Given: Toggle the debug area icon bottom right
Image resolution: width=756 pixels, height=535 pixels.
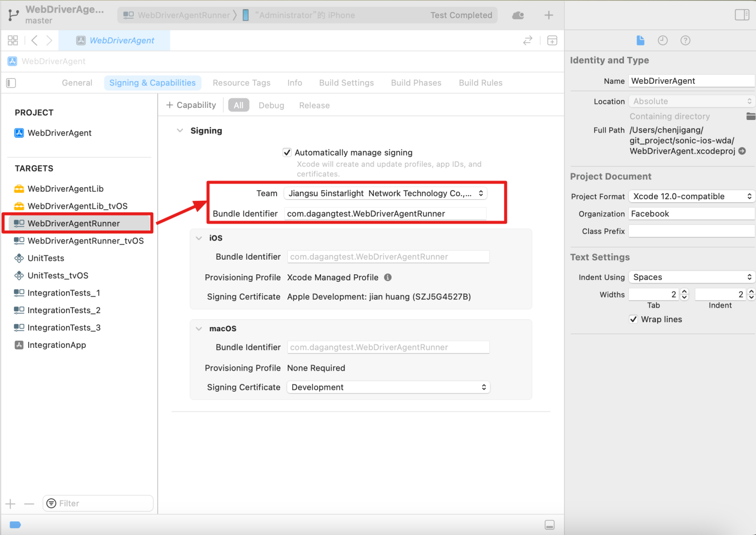Looking at the screenshot, I should 550,525.
